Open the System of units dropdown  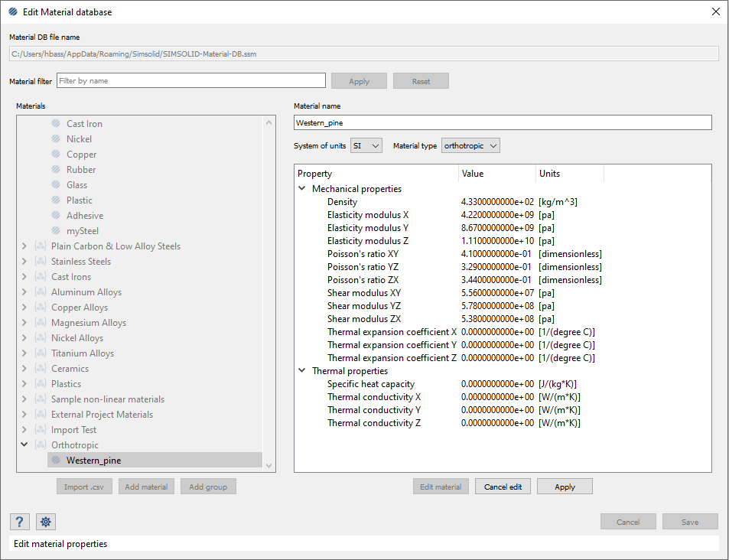point(366,145)
